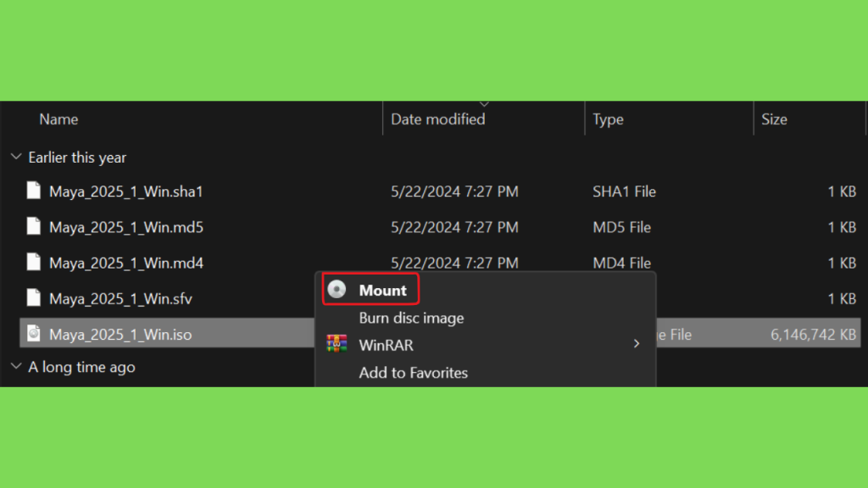868x488 pixels.
Task: Select the Maya_2025_1_Win.md5 filename
Action: [126, 227]
